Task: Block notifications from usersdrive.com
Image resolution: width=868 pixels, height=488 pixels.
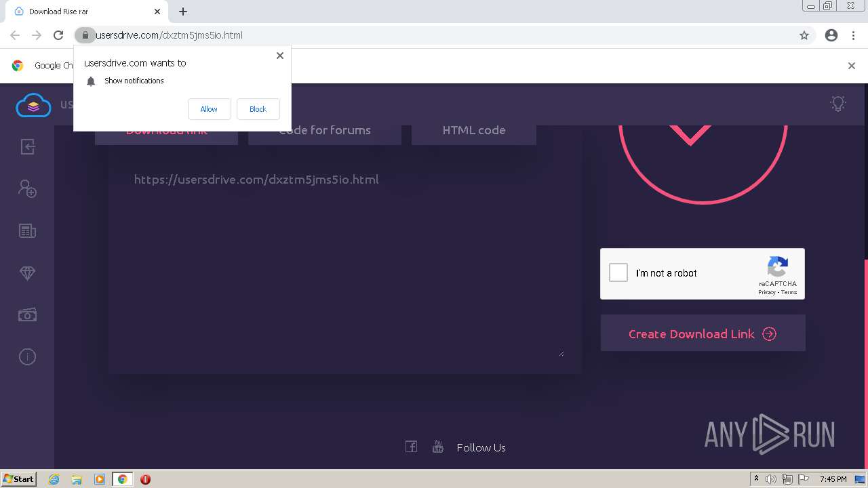Action: point(258,109)
